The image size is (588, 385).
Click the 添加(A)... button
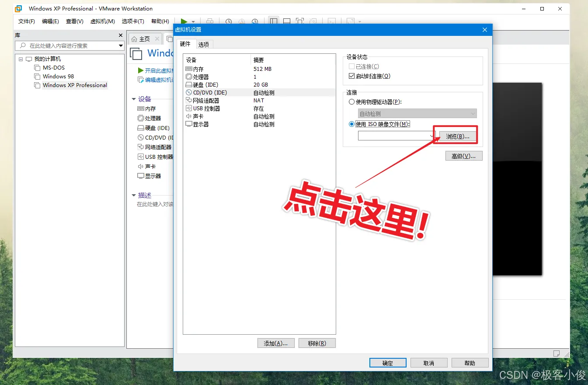tap(276, 343)
